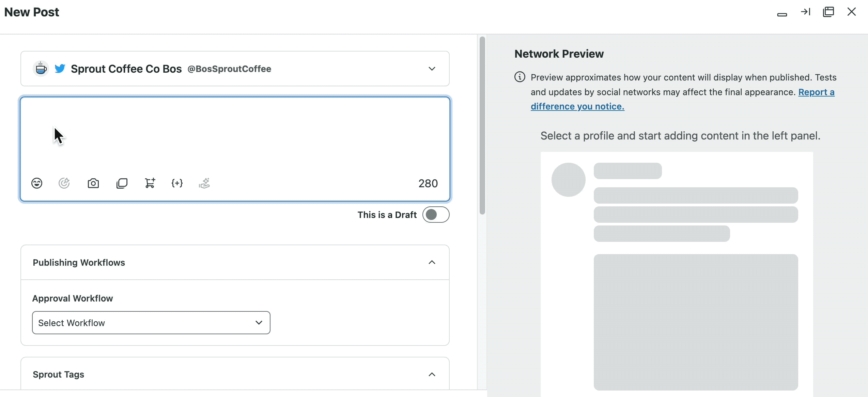Collapse the Publishing Workflows section

pyautogui.click(x=432, y=262)
